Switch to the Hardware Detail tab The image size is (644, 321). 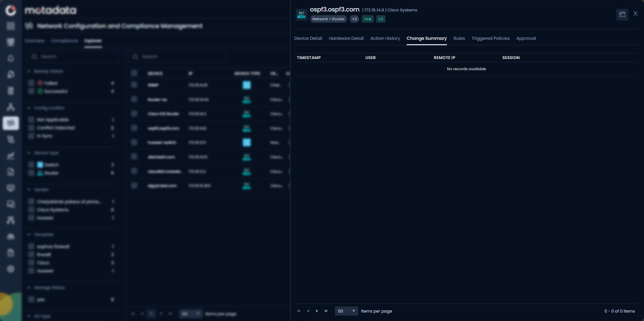pos(346,38)
